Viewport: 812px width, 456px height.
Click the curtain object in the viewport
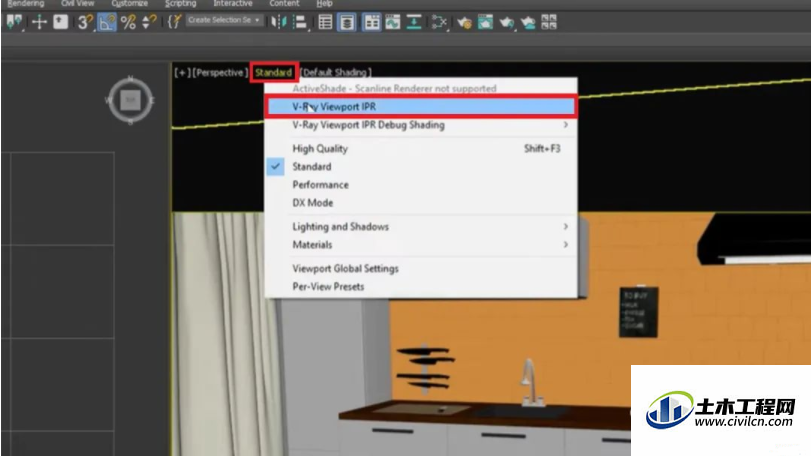point(227,334)
